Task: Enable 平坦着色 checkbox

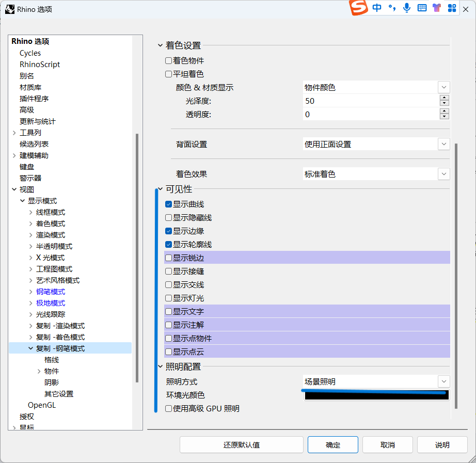Action: tap(168, 74)
